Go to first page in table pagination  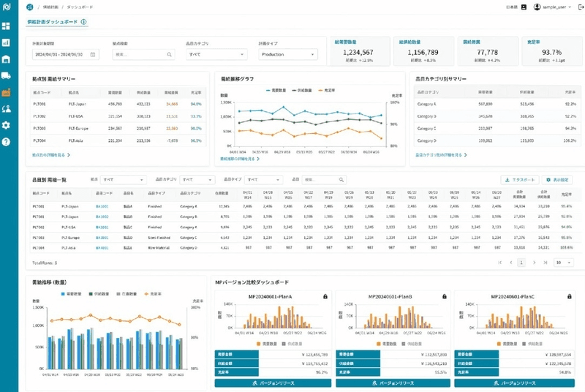pyautogui.click(x=500, y=263)
